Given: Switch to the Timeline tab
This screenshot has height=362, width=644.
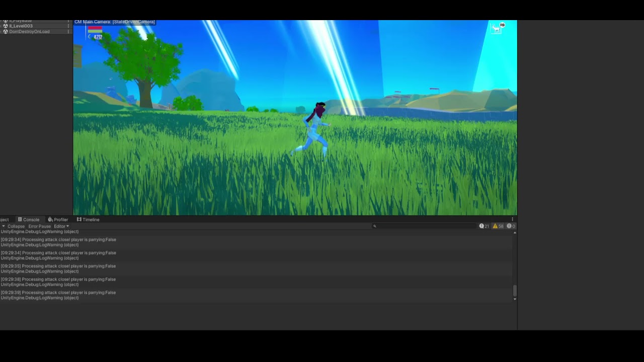Looking at the screenshot, I should point(88,220).
